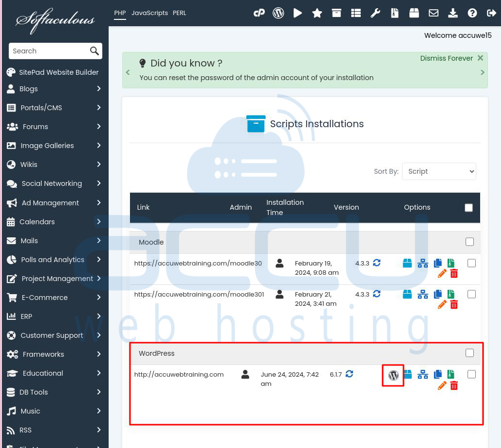The width and height of the screenshot is (501, 448).
Task: Click the Softaculous logo
Action: click(x=55, y=20)
